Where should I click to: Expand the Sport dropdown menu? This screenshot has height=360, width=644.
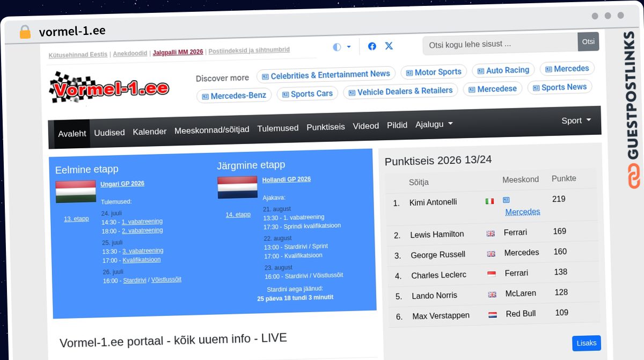[576, 120]
